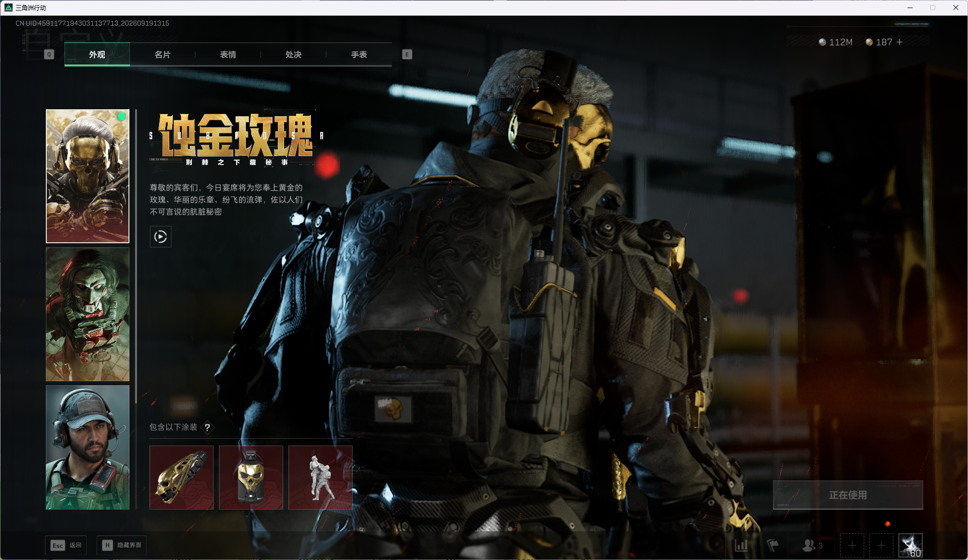Close the 三角洲行动 window

[956, 8]
